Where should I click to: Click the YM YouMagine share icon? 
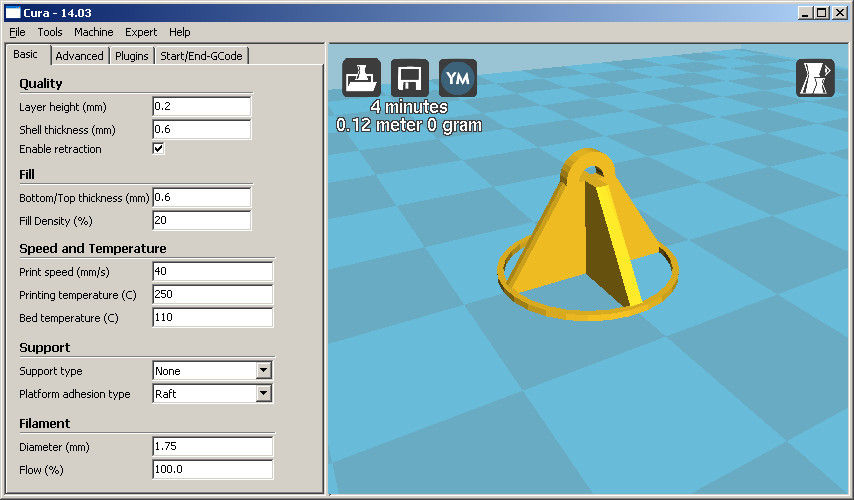(x=458, y=78)
